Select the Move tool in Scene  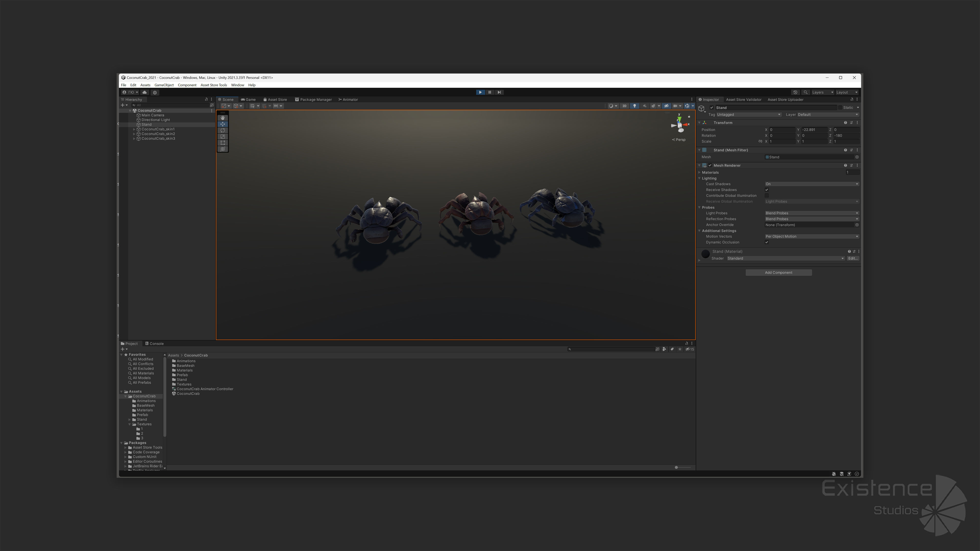(x=223, y=124)
